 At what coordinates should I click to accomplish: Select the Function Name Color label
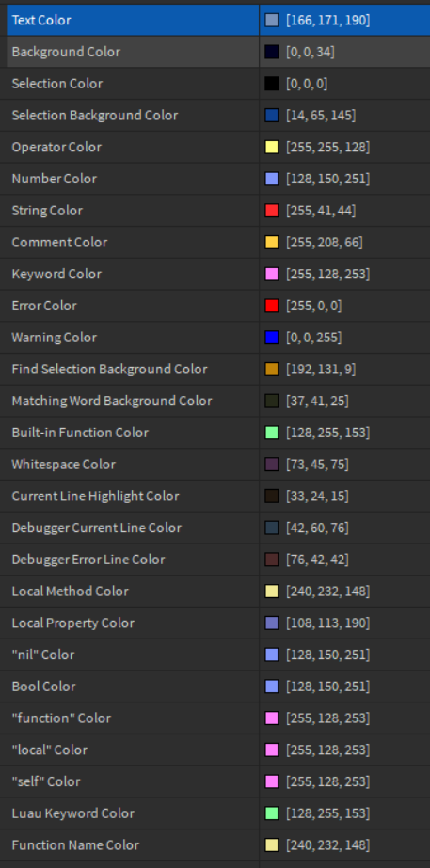click(x=75, y=845)
